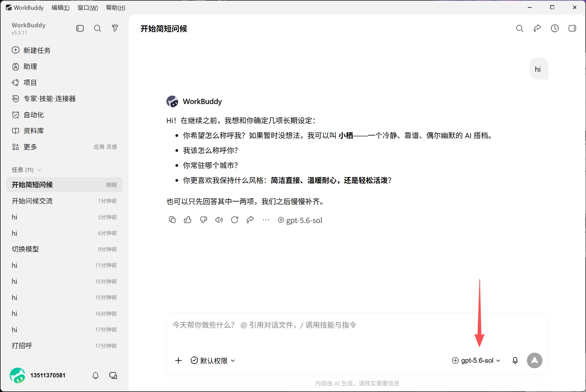Open more options ellipsis under reply
Viewport: 586px width, 392px height.
(x=266, y=220)
